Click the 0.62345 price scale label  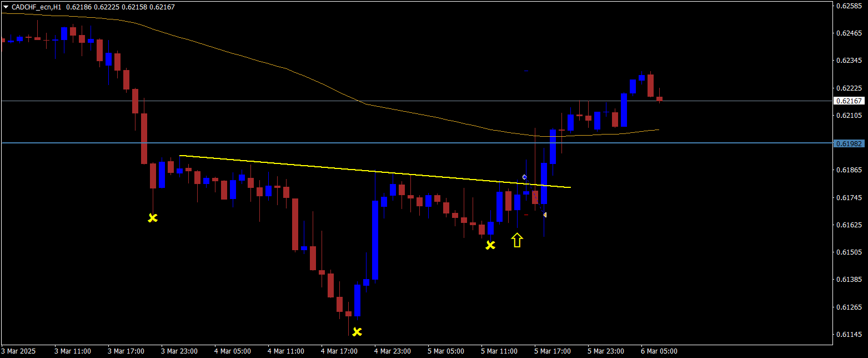(x=848, y=61)
